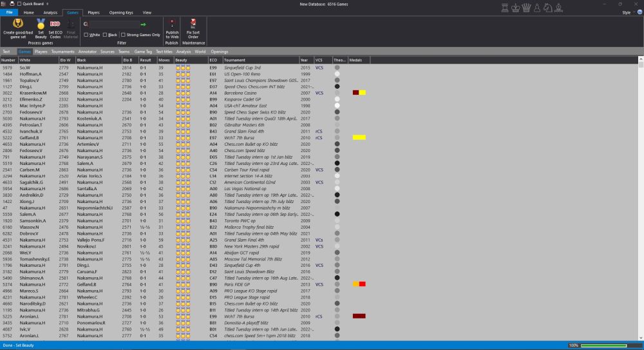The height and width of the screenshot is (350, 644).
Task: Select the Tournaments list tab
Action: click(x=63, y=52)
